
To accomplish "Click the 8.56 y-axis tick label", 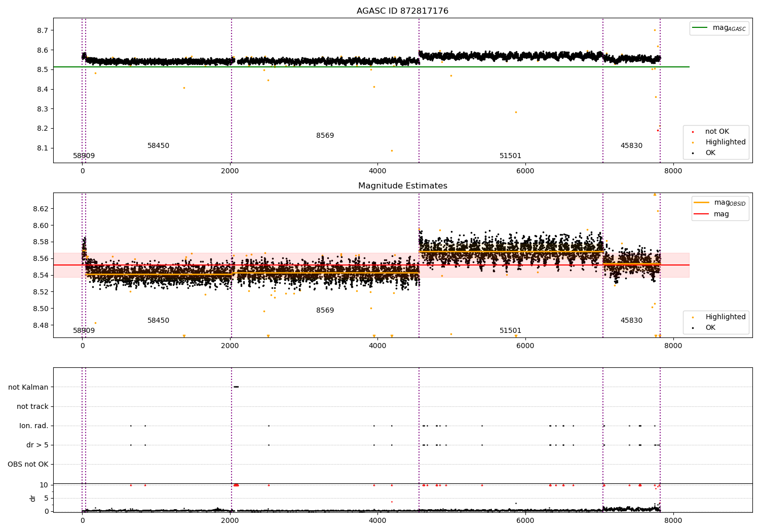I will pos(41,259).
